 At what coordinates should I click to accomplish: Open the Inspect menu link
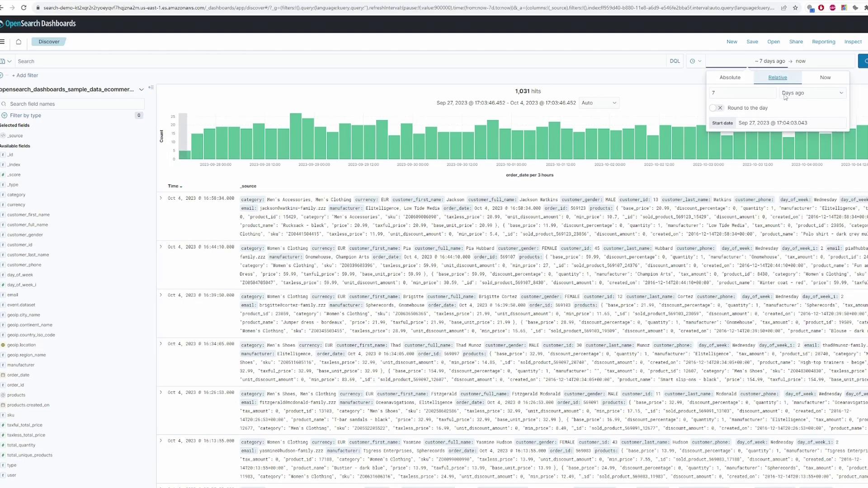853,42
